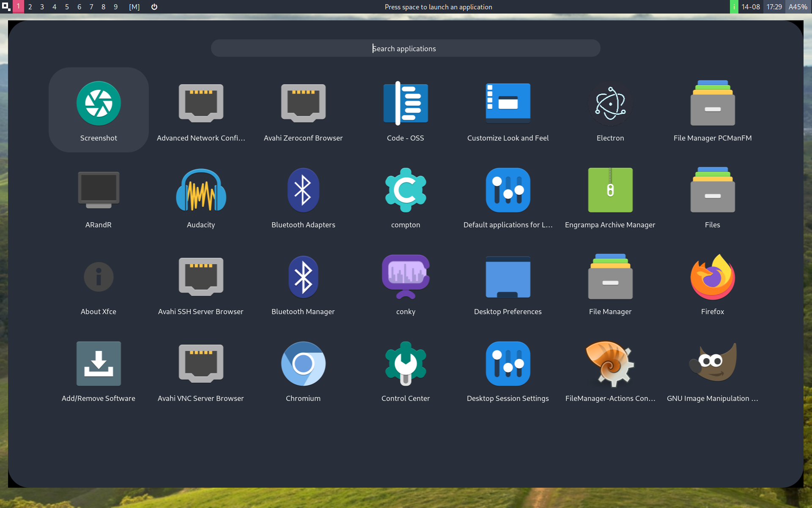812x508 pixels.
Task: Launch the Electron app
Action: [610, 110]
